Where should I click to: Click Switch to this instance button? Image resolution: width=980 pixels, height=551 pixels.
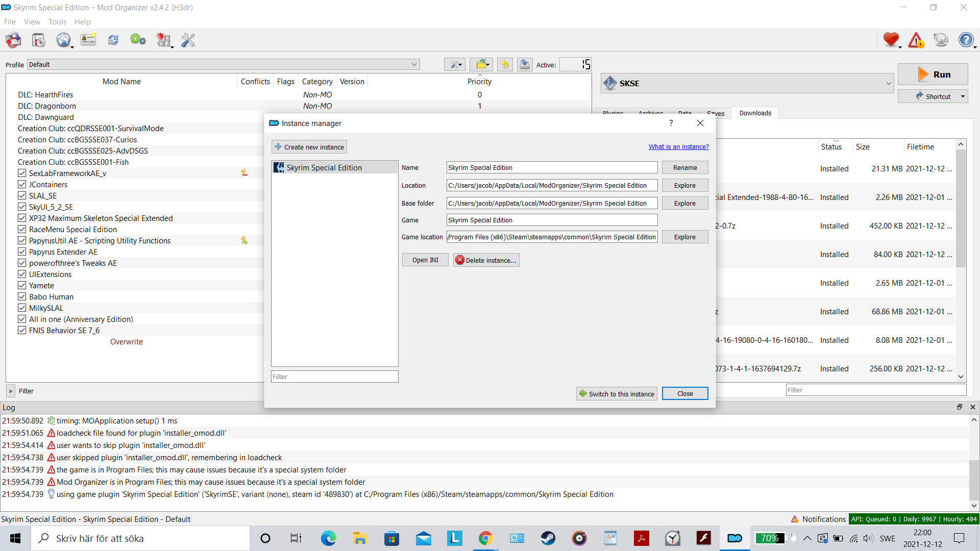tap(617, 393)
